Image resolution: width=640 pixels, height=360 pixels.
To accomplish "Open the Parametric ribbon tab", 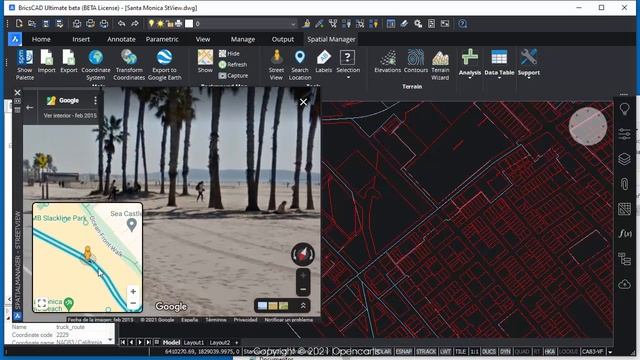I will coord(162,39).
